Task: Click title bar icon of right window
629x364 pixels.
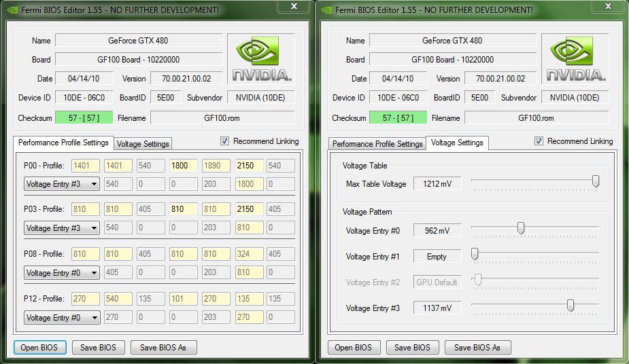Action: pyautogui.click(x=326, y=10)
